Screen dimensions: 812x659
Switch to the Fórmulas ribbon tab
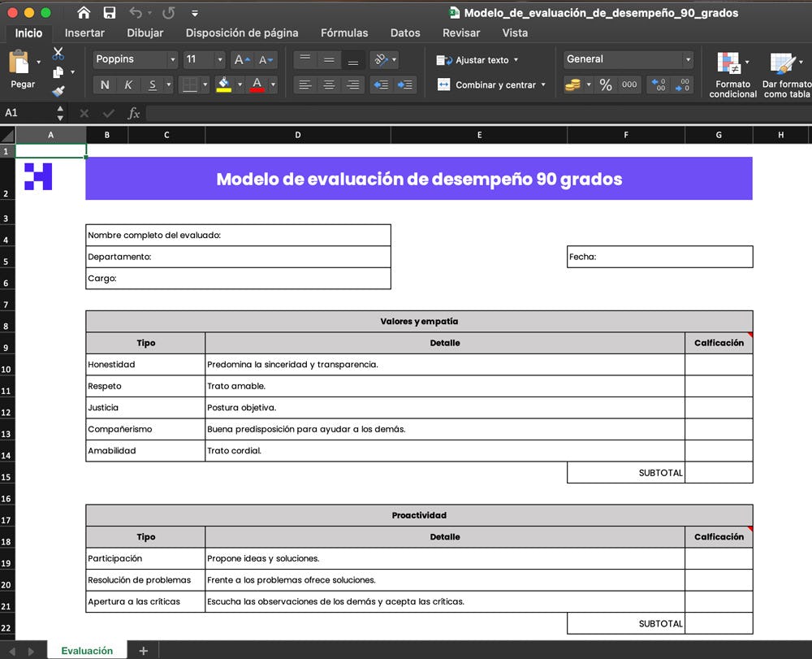[344, 33]
